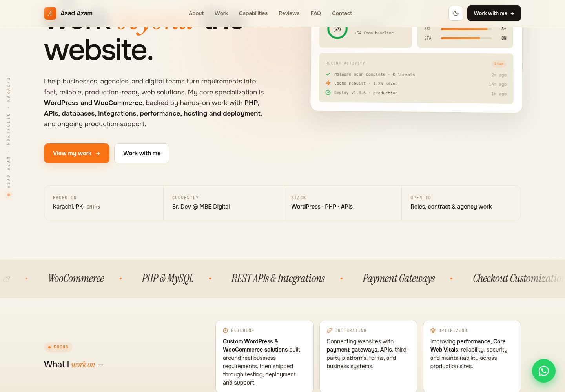565x392 pixels.
Task: Select Payment Gateways in the marquee
Action: [x=399, y=279]
